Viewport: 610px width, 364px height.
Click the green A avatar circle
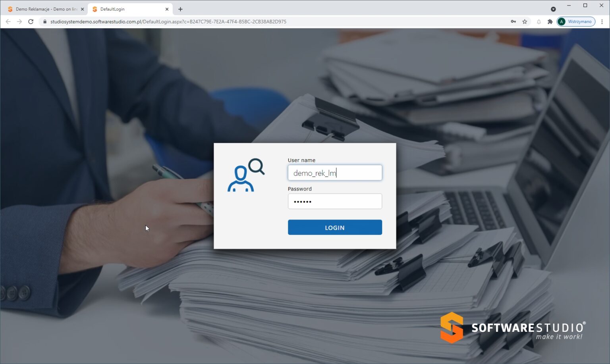(562, 21)
